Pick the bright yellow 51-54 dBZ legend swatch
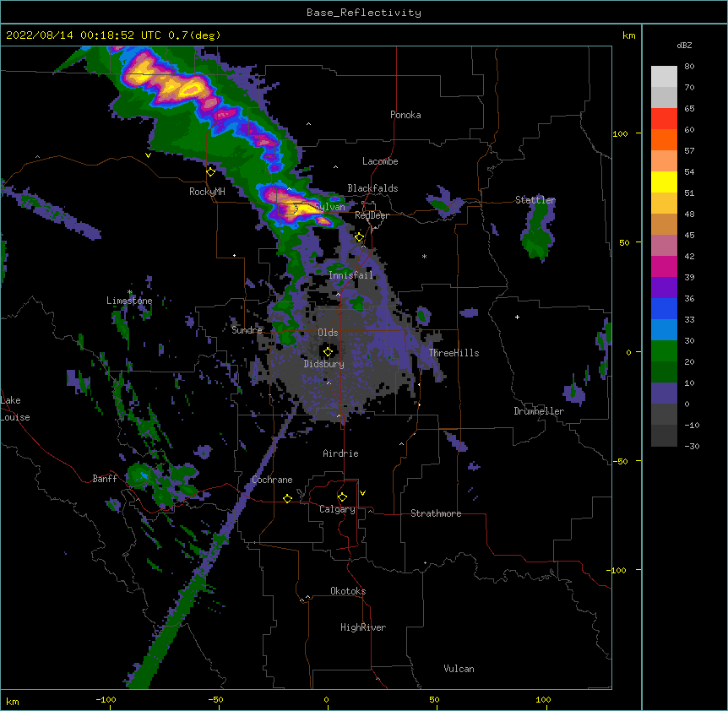The height and width of the screenshot is (711, 728). [664, 182]
